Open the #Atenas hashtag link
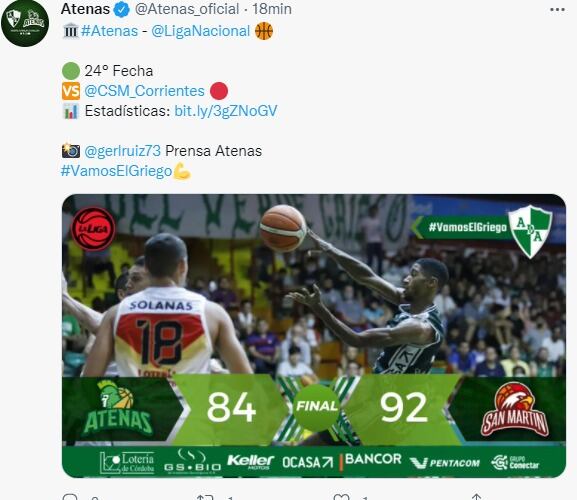Viewport: 577px width, 500px height. (x=110, y=31)
